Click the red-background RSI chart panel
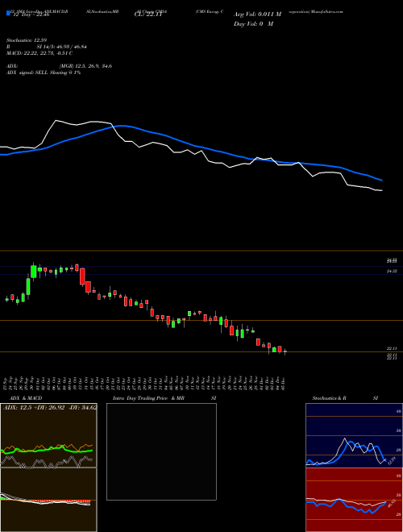Viewport: 403px width, 532px height. (354, 500)
